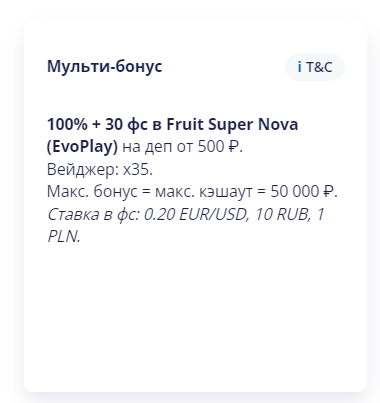Select the "Вейджер:" label

point(83,169)
